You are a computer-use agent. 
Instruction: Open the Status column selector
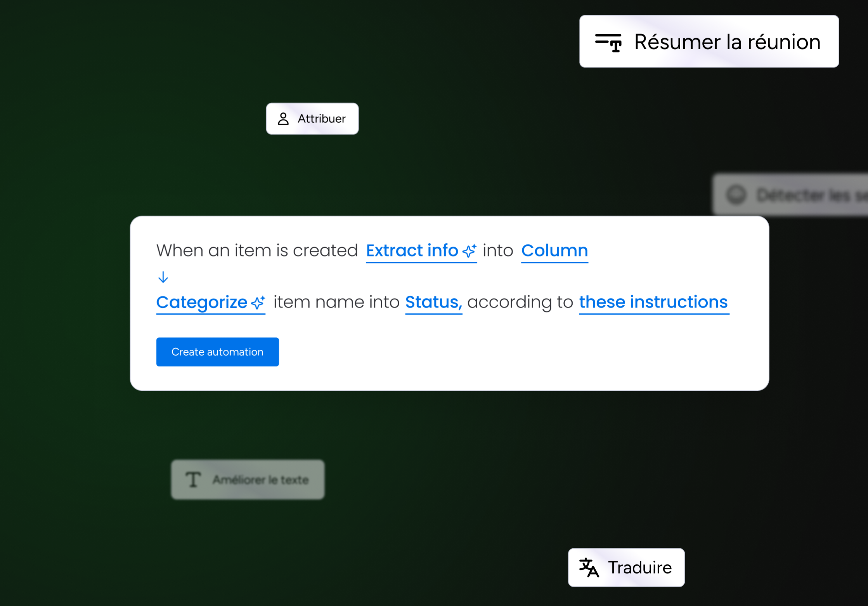[x=432, y=302]
